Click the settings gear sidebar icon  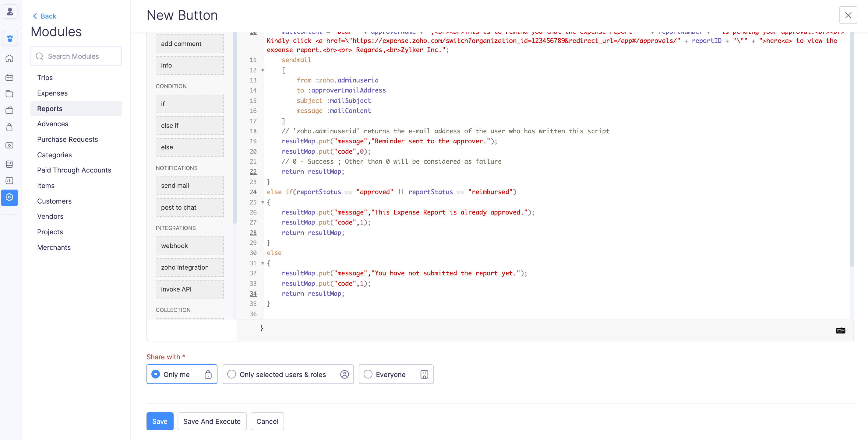(x=9, y=197)
